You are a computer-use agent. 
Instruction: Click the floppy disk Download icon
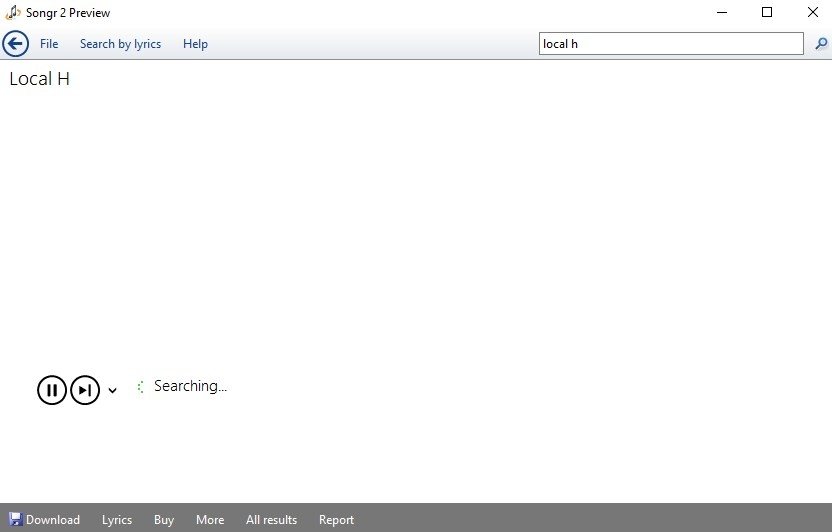[15, 519]
